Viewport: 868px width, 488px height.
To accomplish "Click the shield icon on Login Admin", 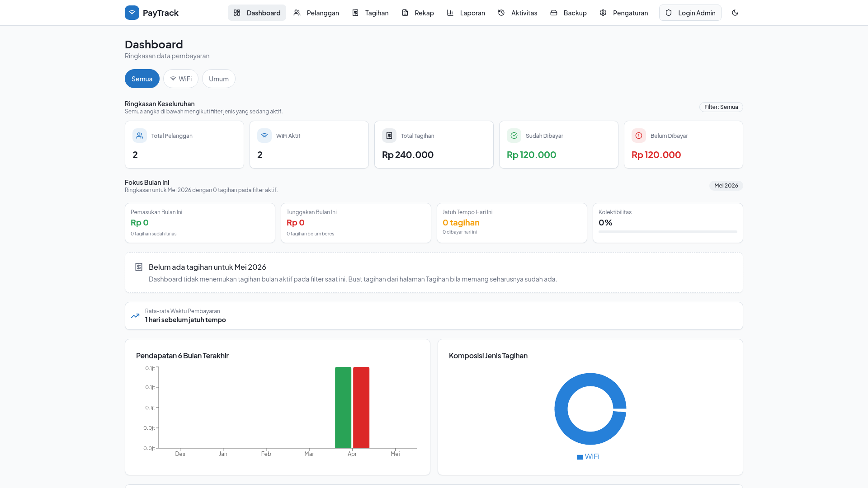I will point(669,13).
